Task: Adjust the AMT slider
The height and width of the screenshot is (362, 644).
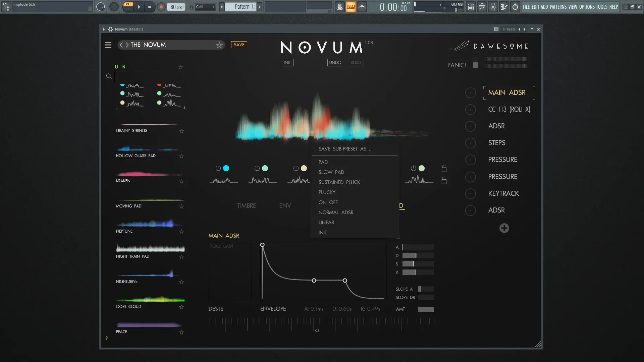Action: (426, 309)
